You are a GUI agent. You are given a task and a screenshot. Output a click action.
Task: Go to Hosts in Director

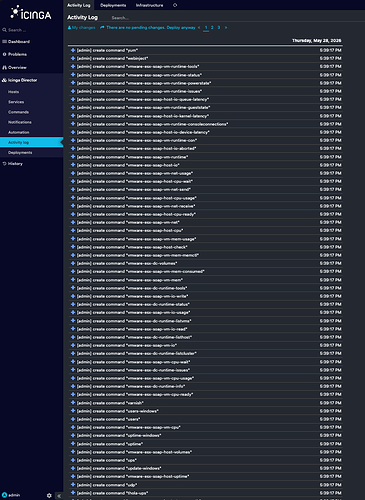coord(14,92)
